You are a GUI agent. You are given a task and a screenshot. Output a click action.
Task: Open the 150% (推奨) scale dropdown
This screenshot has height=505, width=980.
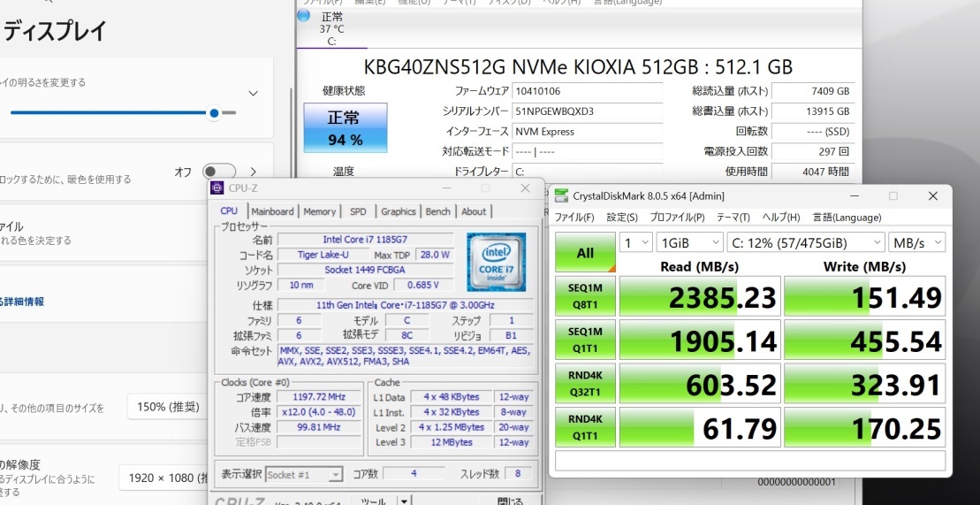click(x=168, y=407)
